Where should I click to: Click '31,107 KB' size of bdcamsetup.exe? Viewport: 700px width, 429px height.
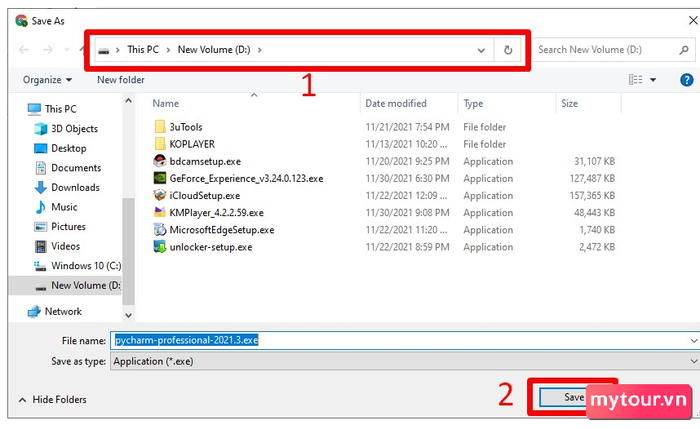[594, 162]
